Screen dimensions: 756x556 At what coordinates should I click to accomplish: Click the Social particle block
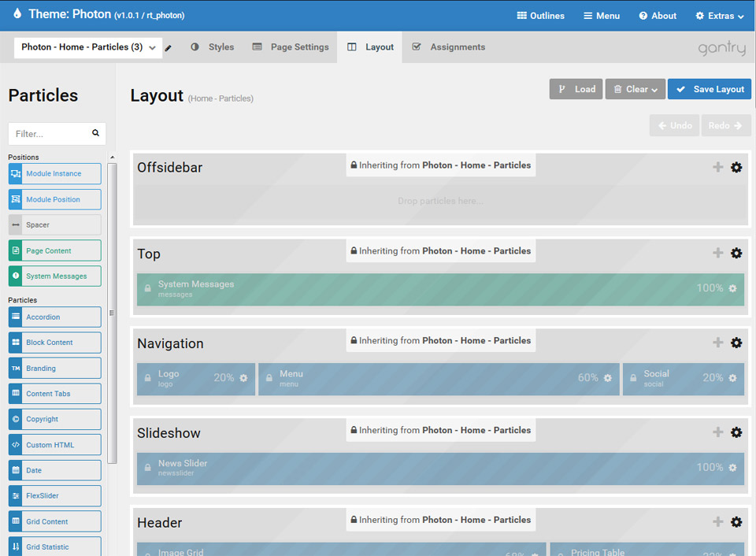pyautogui.click(x=684, y=379)
